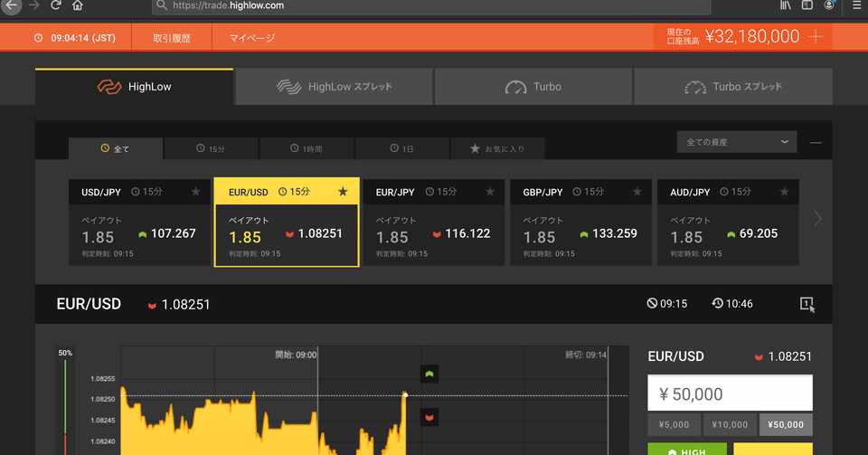The height and width of the screenshot is (455, 868).
Task: Open browser hamburger menu
Action: click(x=856, y=5)
